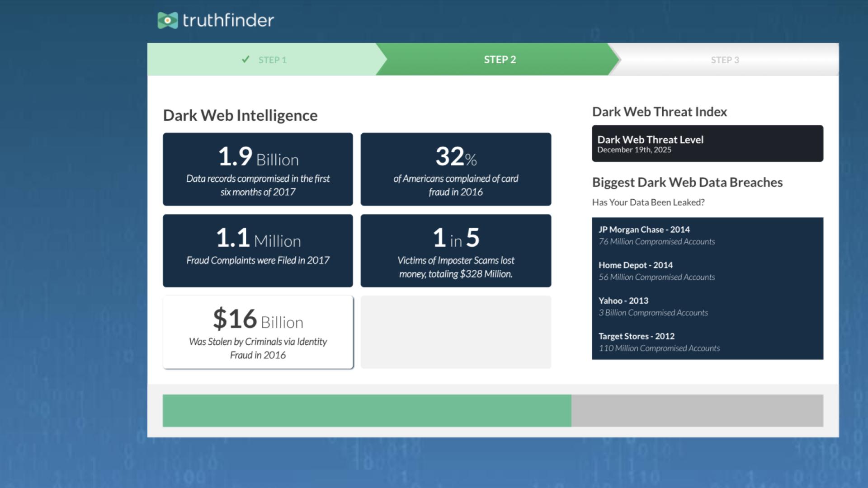Click 'of Americans complained of card' text
The height and width of the screenshot is (488, 868).
click(x=456, y=178)
